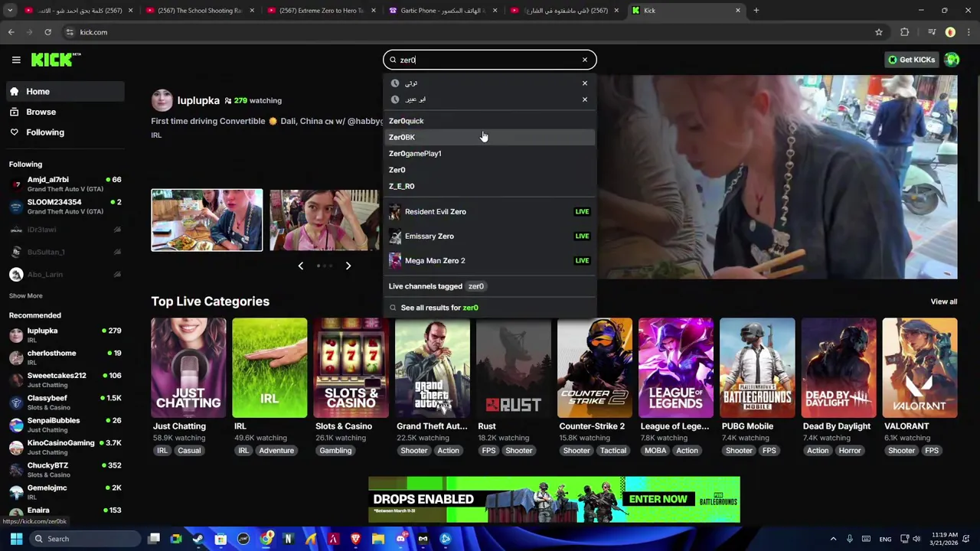The image size is (980, 551).
Task: Open the hamburger sidebar menu
Action: tap(16, 60)
